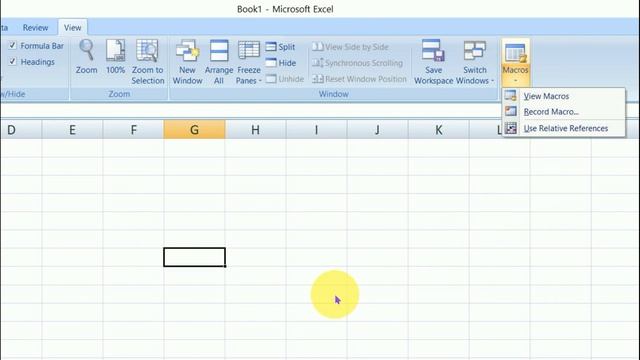Select highlighted column G header
The height and width of the screenshot is (360, 640).
point(194,130)
